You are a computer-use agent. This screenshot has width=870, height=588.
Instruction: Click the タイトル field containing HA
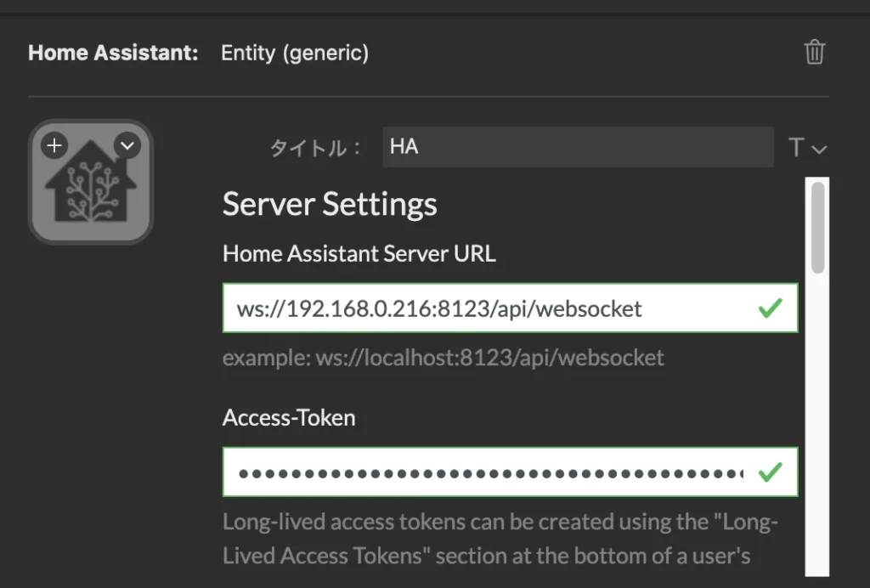point(578,147)
